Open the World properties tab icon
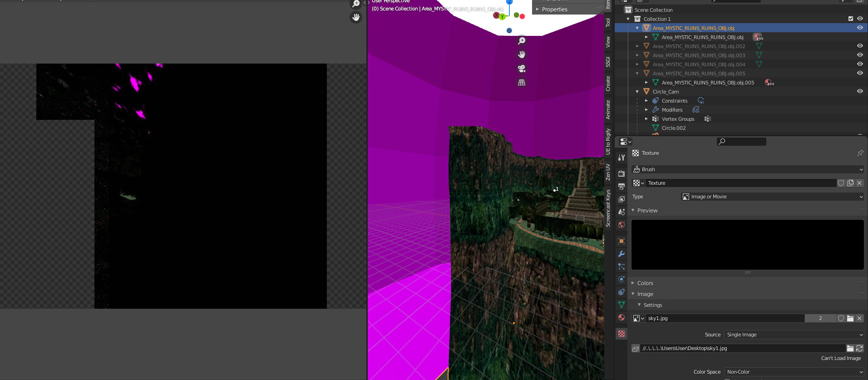Screen dimensions: 868x380 click(x=621, y=224)
